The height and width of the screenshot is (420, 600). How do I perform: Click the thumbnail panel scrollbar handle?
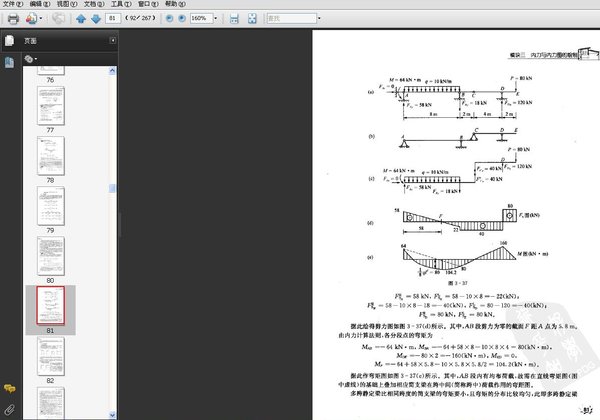click(112, 188)
